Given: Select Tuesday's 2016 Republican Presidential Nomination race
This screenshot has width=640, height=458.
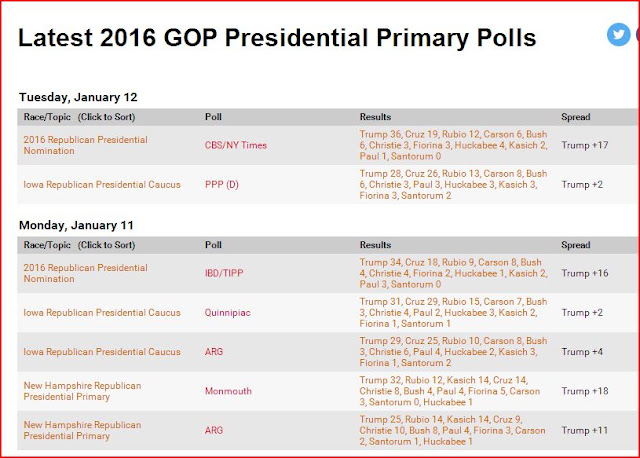Looking at the screenshot, I should (x=85, y=145).
